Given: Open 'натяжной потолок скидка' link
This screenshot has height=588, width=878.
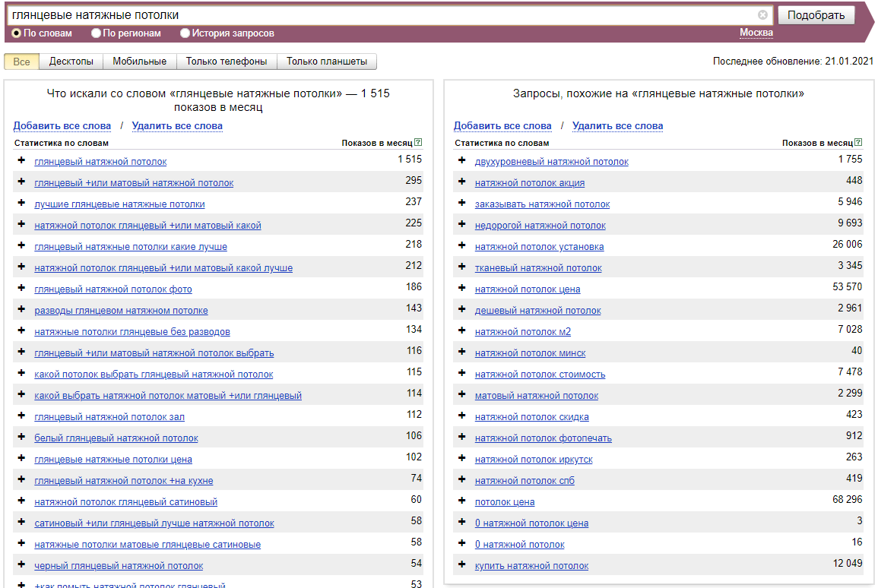Looking at the screenshot, I should pos(532,417).
